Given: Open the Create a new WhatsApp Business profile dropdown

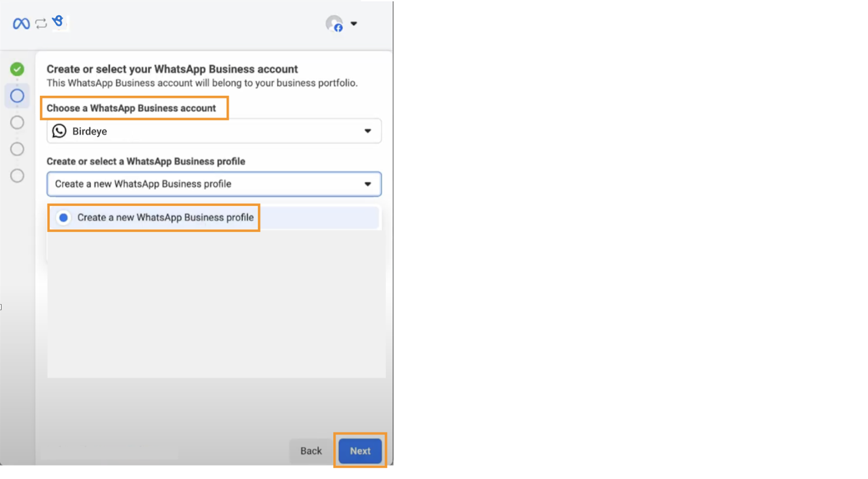Looking at the screenshot, I should pyautogui.click(x=214, y=184).
